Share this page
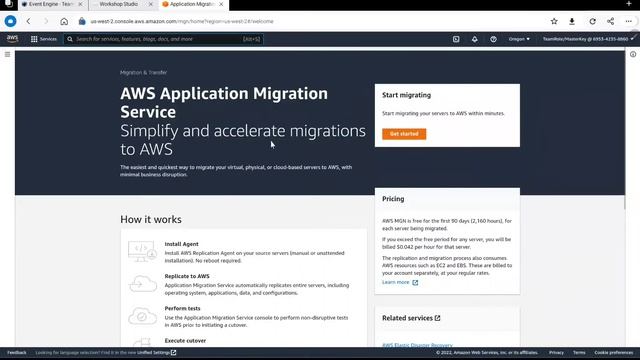The height and width of the screenshot is (360, 640). (610, 21)
